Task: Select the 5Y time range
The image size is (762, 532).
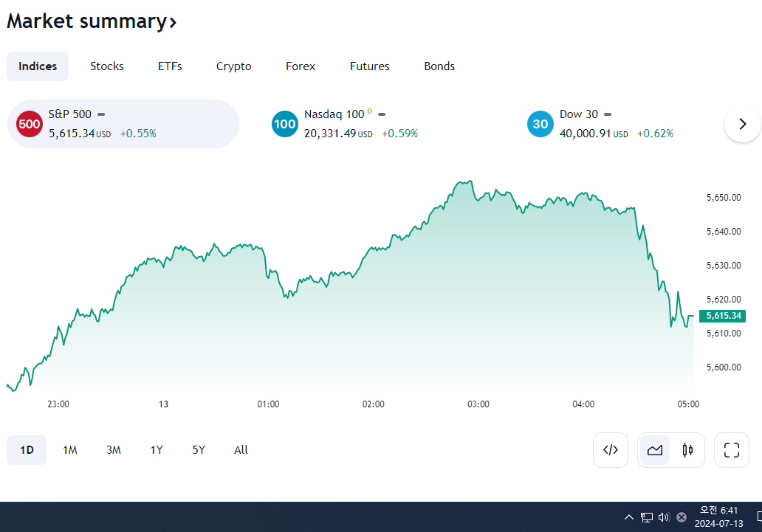Action: point(199,450)
